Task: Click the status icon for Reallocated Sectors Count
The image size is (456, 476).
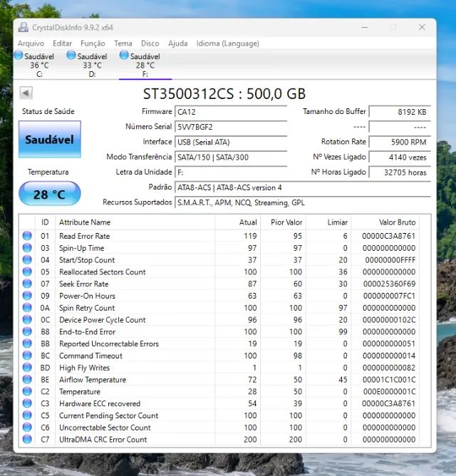Action: (x=27, y=271)
